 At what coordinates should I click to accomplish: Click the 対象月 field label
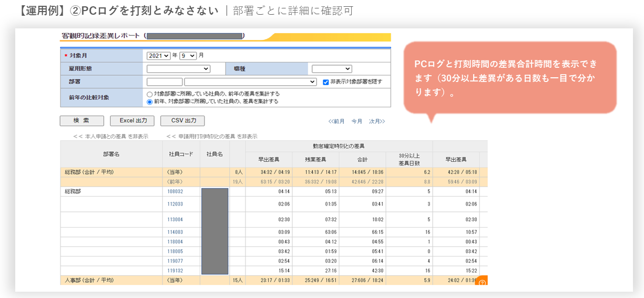coord(79,55)
